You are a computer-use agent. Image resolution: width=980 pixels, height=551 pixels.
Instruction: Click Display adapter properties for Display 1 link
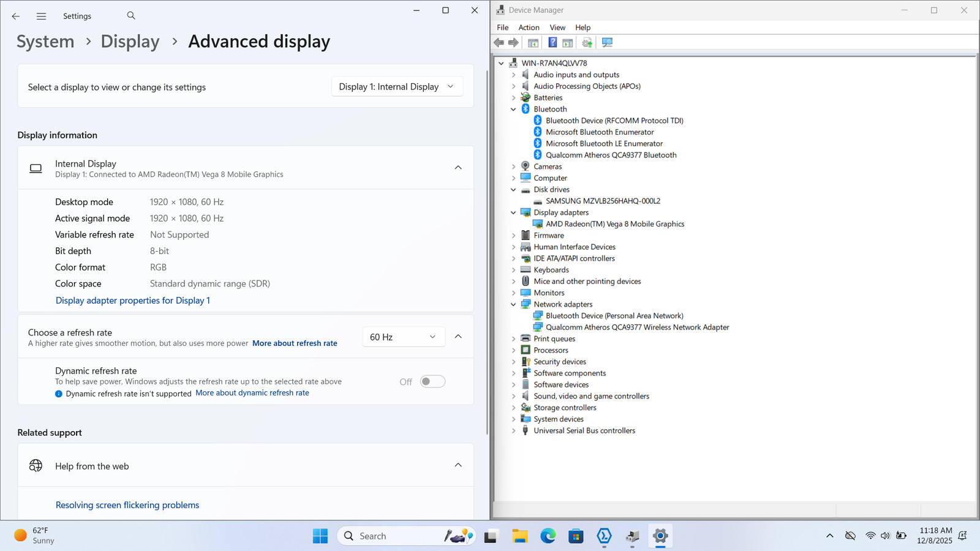[x=133, y=301]
